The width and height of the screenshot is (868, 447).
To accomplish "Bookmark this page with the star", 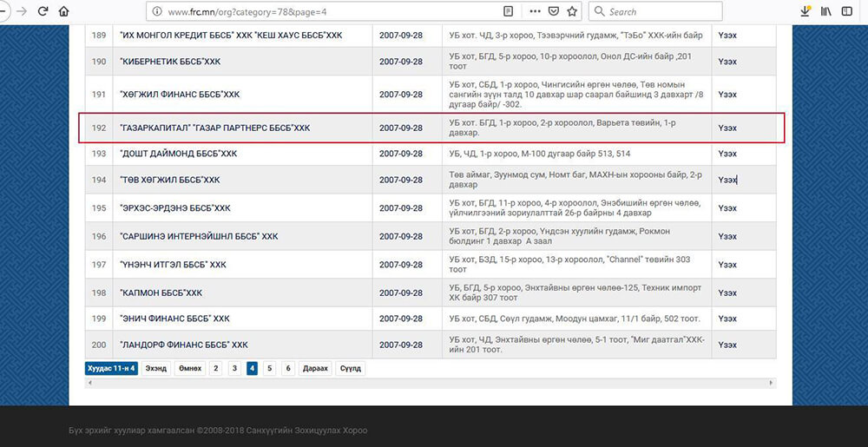I will pos(572,11).
